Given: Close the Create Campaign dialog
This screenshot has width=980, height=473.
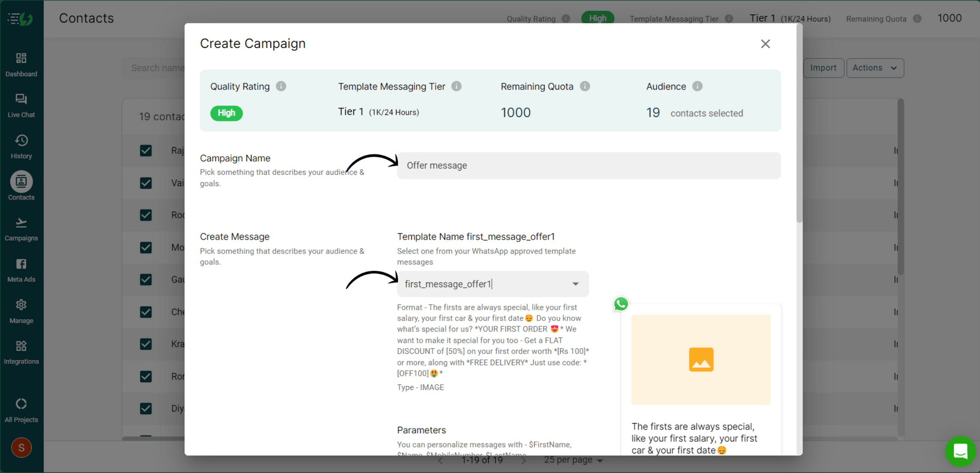Looking at the screenshot, I should (x=765, y=44).
